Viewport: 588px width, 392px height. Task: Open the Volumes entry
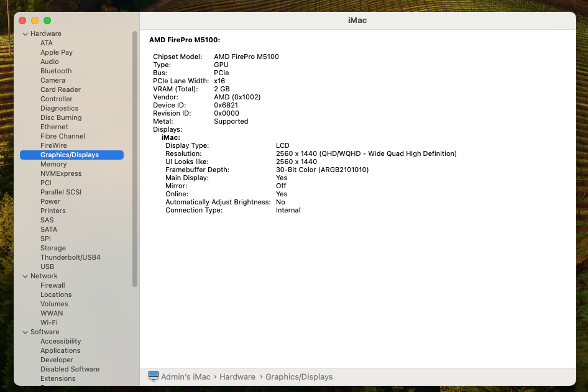54,304
